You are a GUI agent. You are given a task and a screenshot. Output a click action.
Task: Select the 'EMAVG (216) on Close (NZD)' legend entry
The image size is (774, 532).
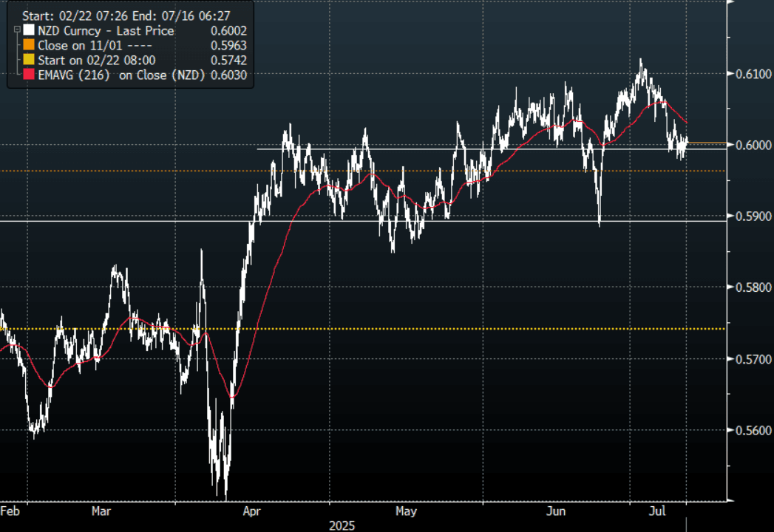[x=121, y=75]
